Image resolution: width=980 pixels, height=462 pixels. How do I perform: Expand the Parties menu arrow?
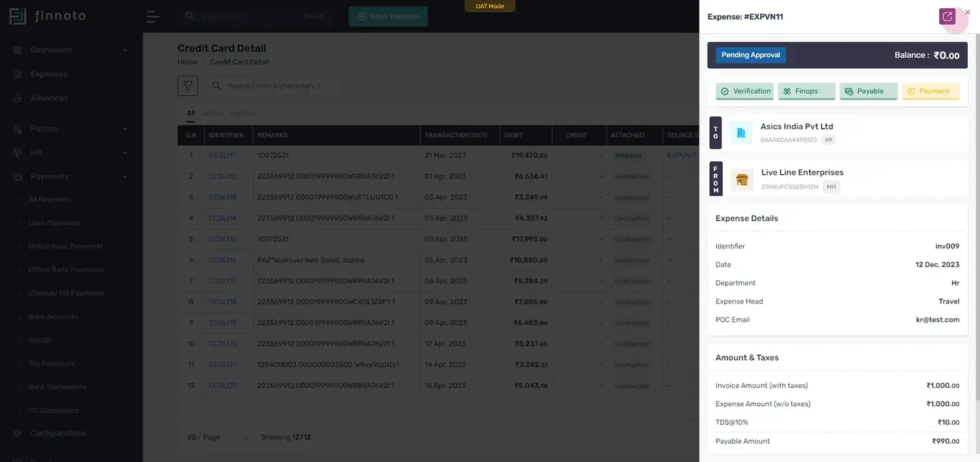point(125,129)
